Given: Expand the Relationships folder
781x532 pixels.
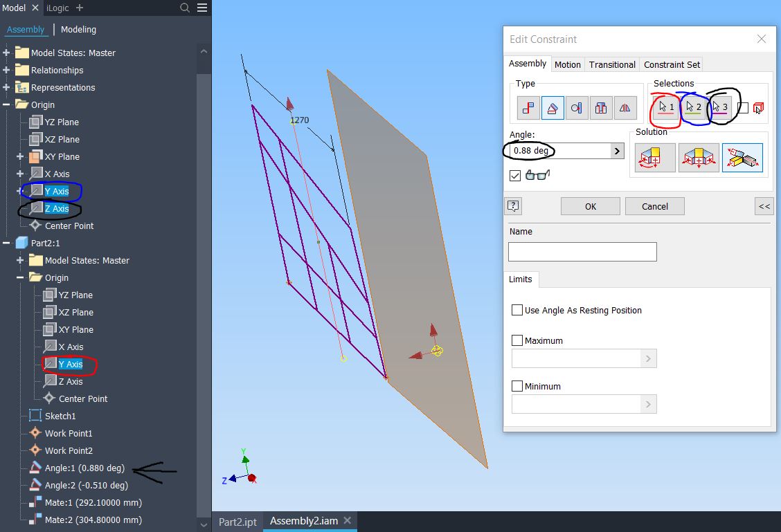Looking at the screenshot, I should click(x=6, y=70).
